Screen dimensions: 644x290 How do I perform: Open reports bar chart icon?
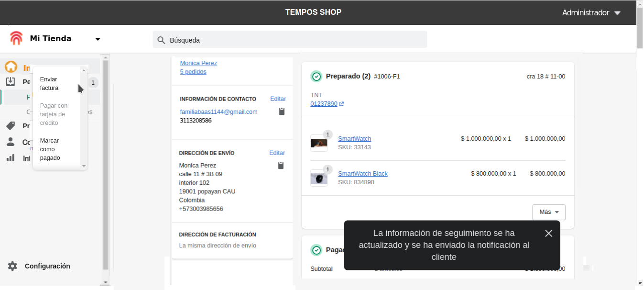[x=11, y=158]
